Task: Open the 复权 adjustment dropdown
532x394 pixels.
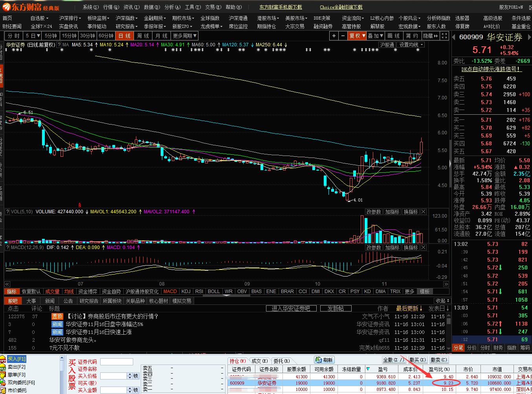Action: click(358, 36)
